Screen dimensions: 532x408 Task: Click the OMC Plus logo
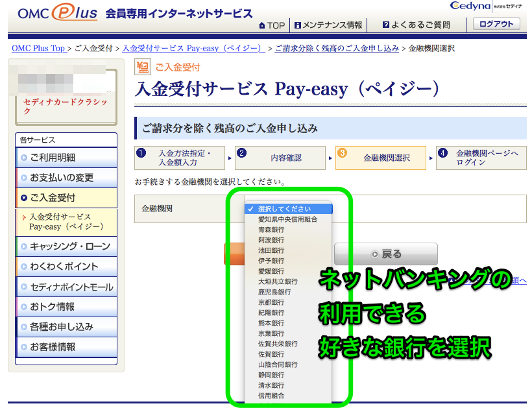pos(57,12)
